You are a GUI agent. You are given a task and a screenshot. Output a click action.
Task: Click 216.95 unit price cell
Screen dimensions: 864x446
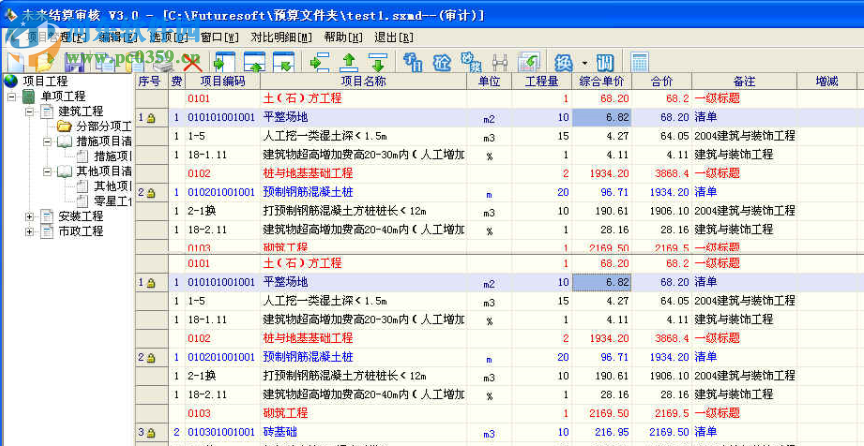click(602, 432)
